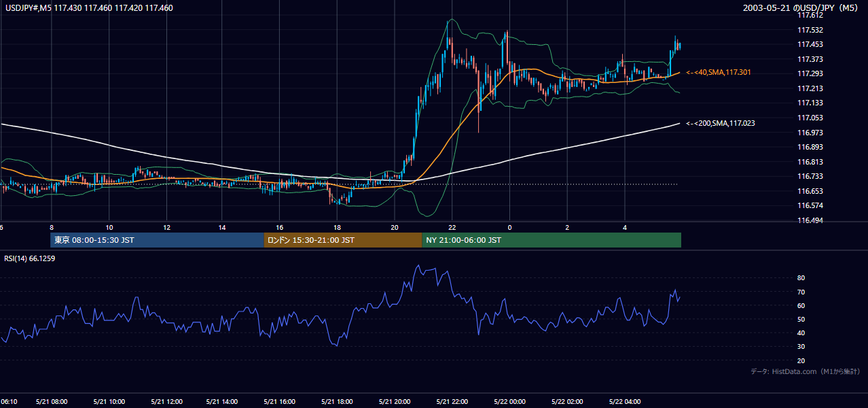Click the USDJPY#,M5 symbol header text
868x408 pixels.
[88, 7]
